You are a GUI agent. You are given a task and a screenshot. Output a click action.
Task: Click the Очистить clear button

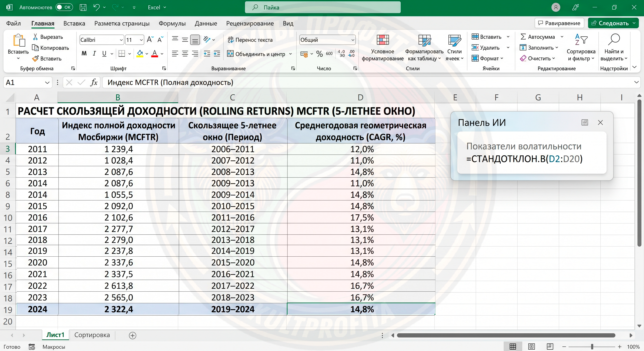537,58
